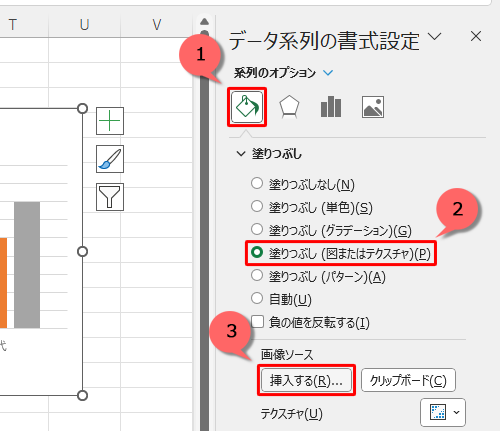This screenshot has height=431, width=500.
Task: Select the gray bar in the chart
Action: click(x=27, y=265)
